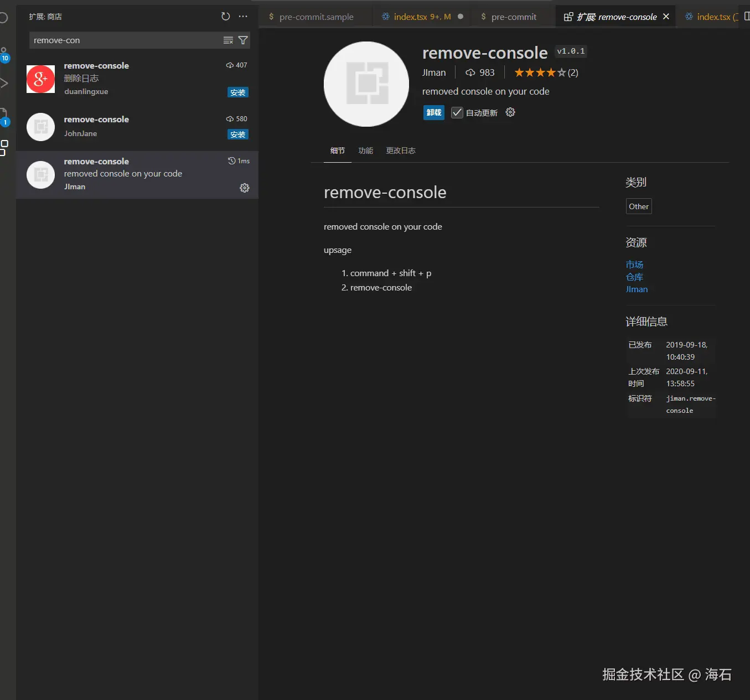
Task: Click the large extension logo image
Action: pos(366,84)
